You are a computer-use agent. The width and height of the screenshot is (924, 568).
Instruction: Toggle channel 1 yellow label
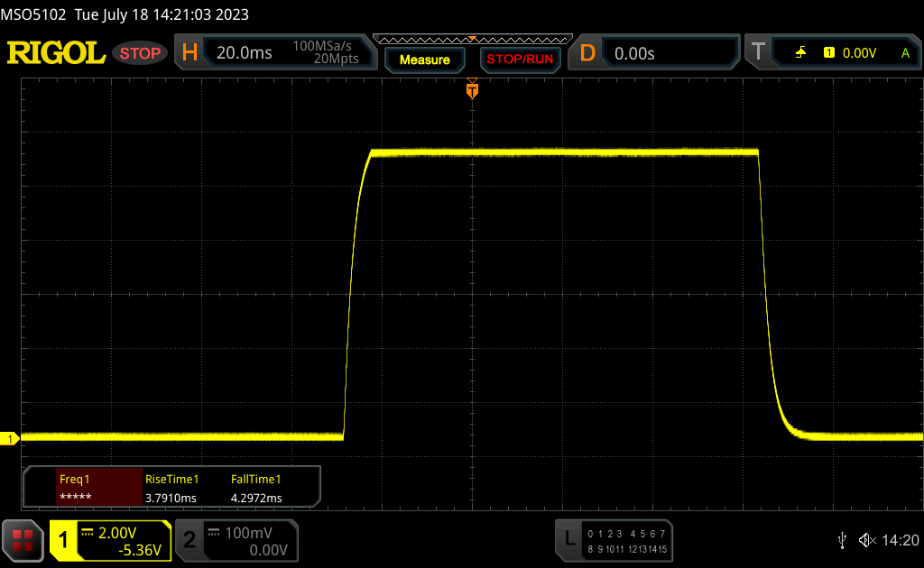pos(64,540)
